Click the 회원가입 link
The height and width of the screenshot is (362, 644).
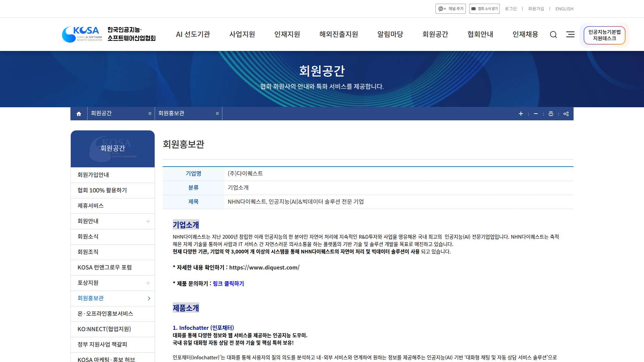[536, 9]
